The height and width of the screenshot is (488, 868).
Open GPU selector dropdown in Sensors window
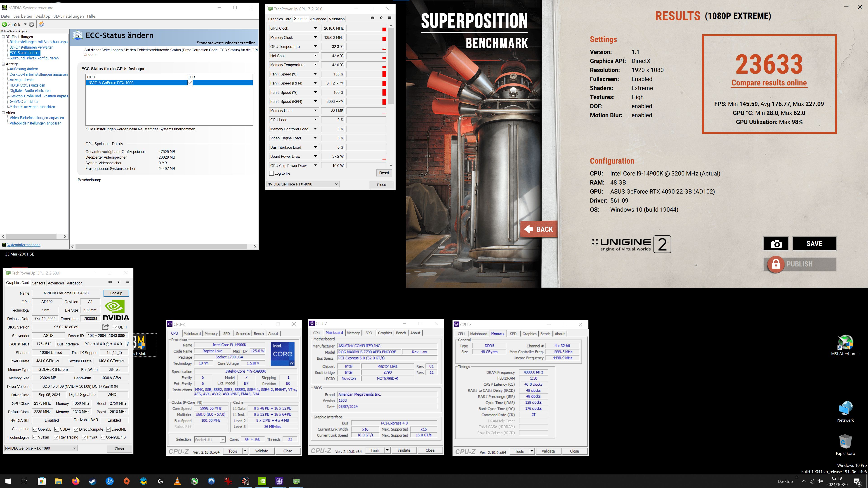(303, 184)
